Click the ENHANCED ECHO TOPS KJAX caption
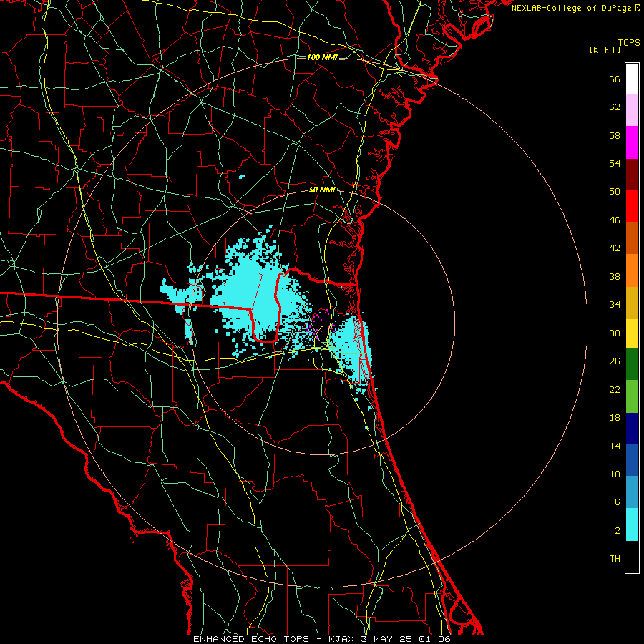 pos(322,639)
